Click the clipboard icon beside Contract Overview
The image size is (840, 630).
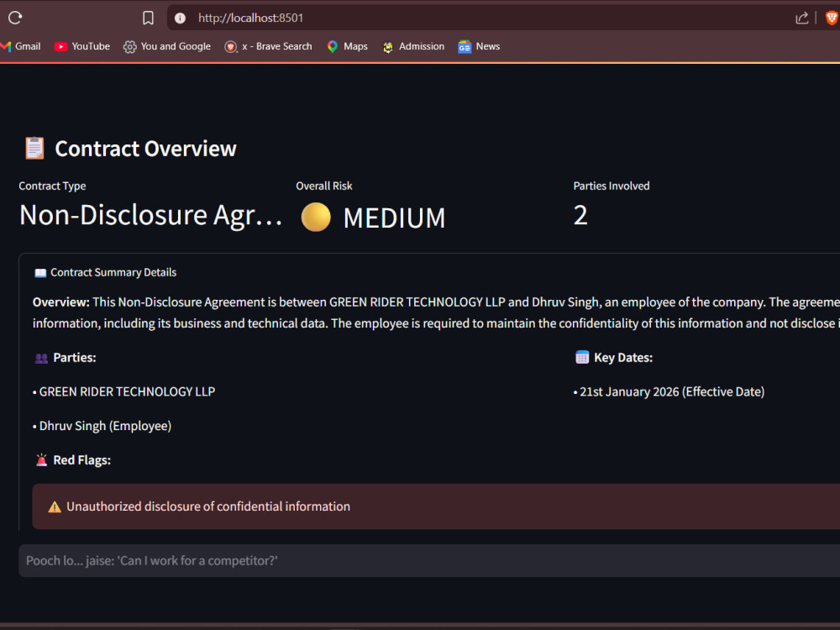point(34,149)
